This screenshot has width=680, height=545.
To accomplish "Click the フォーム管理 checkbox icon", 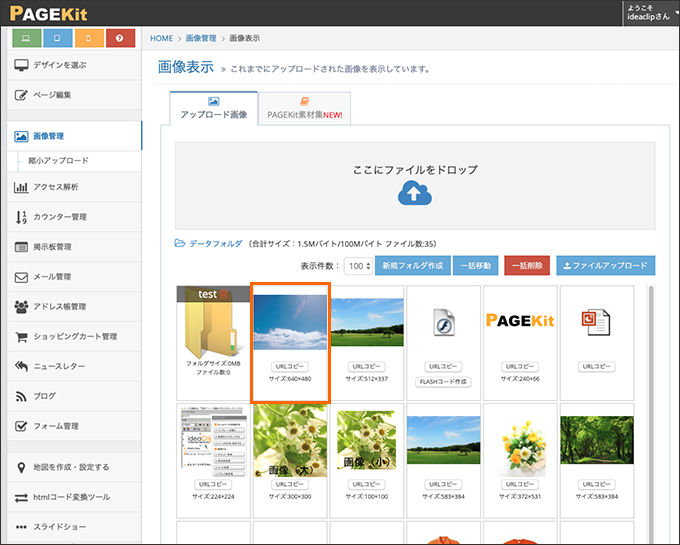I will [21, 426].
